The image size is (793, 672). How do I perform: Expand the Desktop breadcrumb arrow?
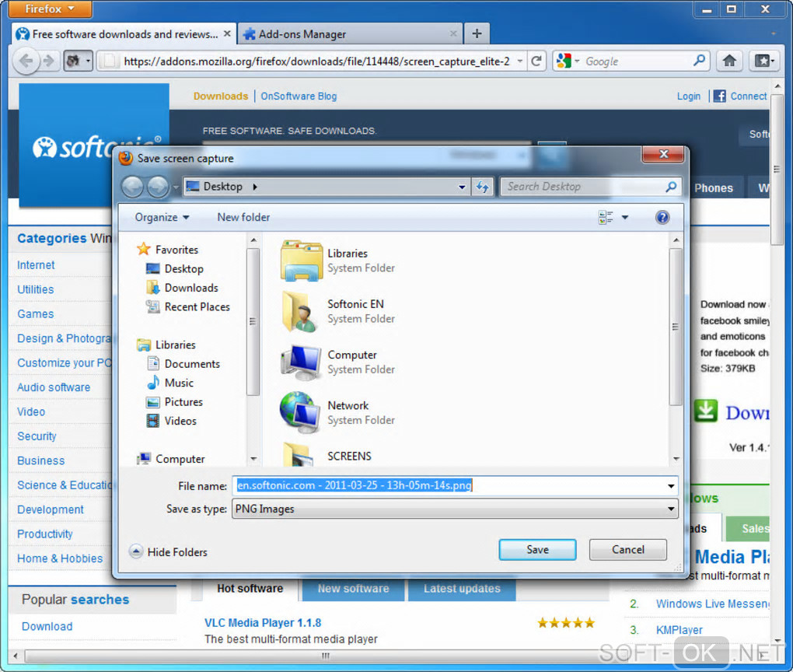pos(255,187)
